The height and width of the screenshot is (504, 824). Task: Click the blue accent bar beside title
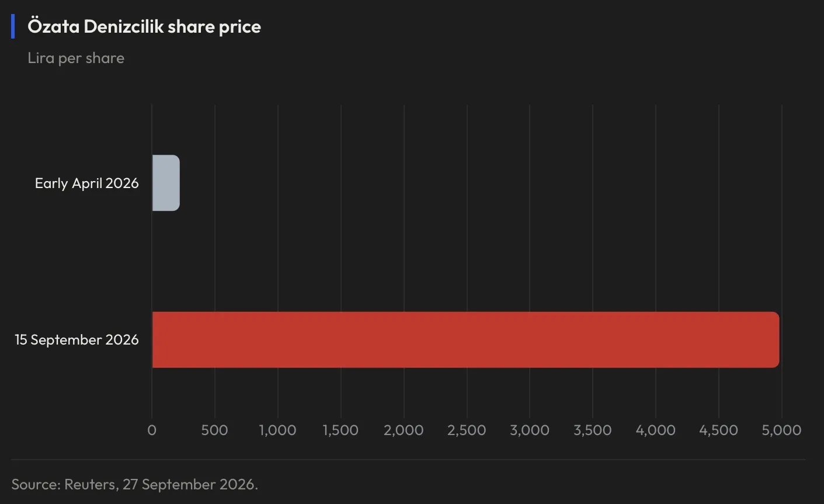pos(13,26)
